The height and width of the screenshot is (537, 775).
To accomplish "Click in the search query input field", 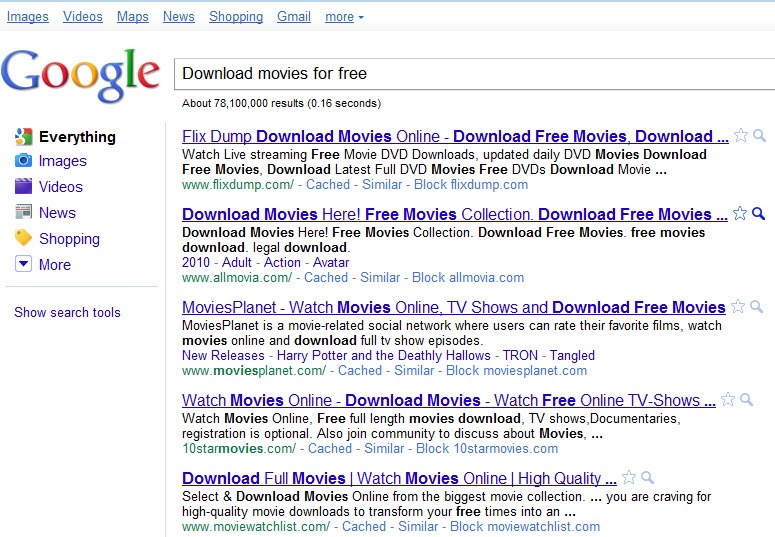I will coord(474,74).
